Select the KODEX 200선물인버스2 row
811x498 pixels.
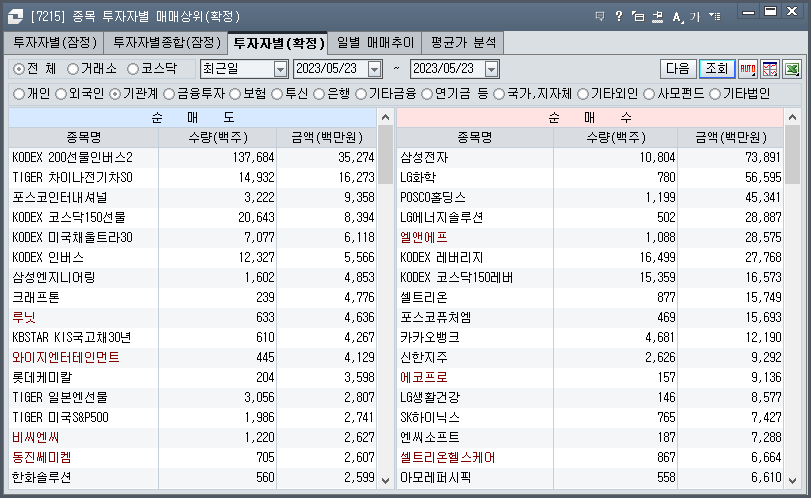192,157
